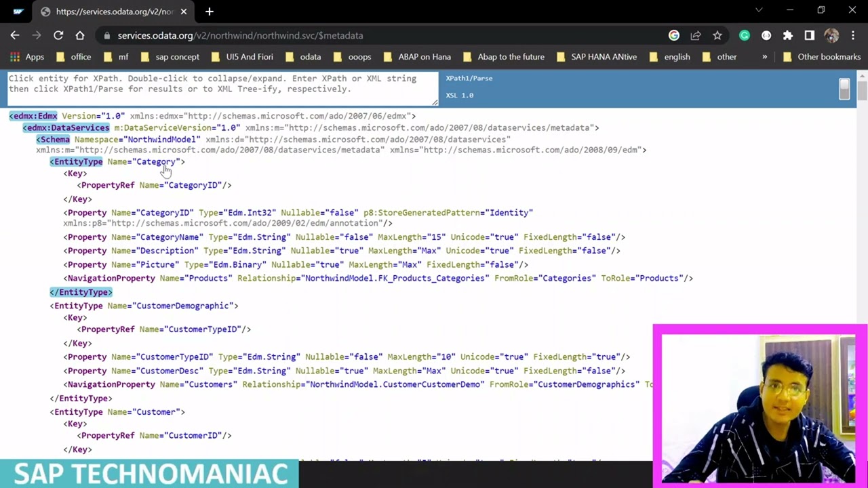Image resolution: width=868 pixels, height=488 pixels.
Task: Reload the page with the refresh icon
Action: (x=58, y=35)
